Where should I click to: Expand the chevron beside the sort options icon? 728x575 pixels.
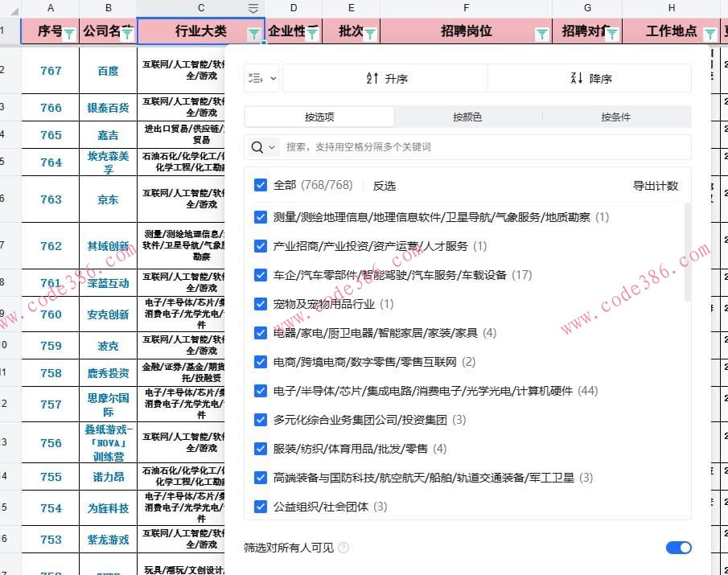[272, 78]
